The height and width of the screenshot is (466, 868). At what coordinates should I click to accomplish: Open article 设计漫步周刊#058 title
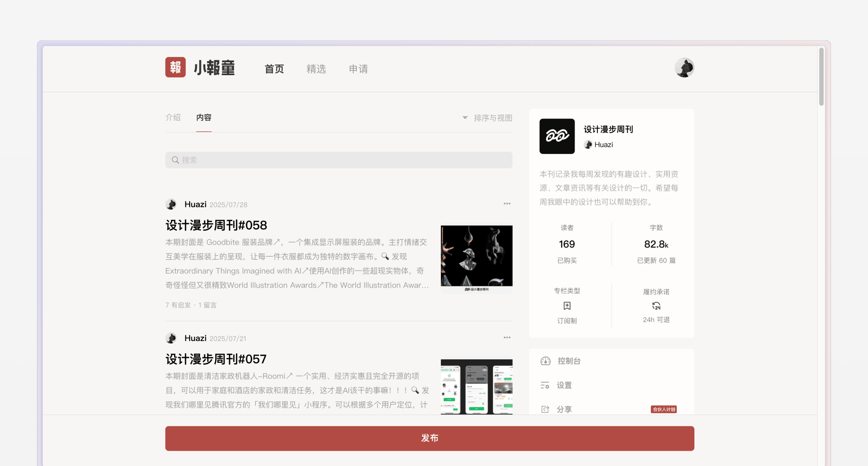tap(216, 225)
